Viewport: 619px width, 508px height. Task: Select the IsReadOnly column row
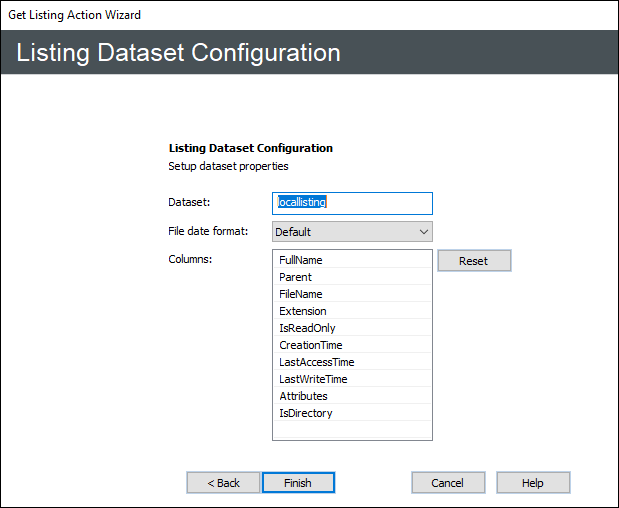pos(352,328)
